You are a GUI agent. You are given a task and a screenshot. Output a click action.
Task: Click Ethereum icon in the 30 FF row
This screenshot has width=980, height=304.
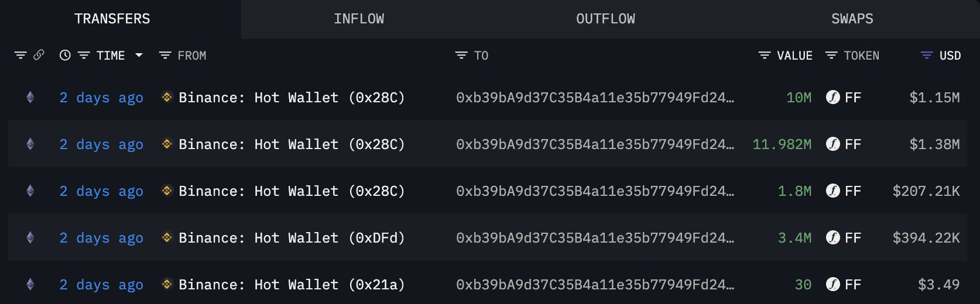(x=30, y=284)
